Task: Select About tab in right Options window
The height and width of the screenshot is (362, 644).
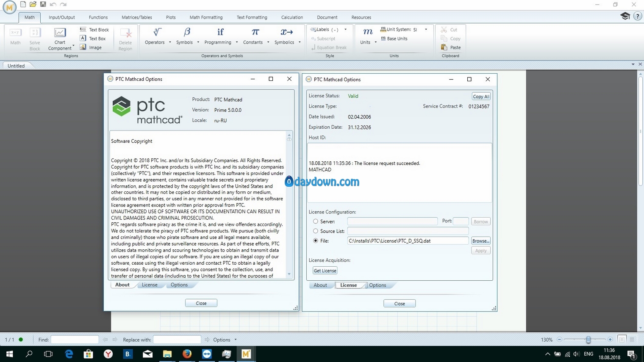Action: point(320,285)
